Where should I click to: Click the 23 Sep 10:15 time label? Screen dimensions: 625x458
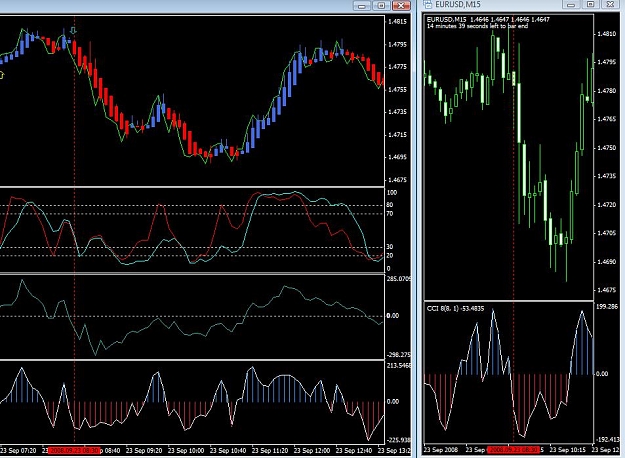[568, 450]
